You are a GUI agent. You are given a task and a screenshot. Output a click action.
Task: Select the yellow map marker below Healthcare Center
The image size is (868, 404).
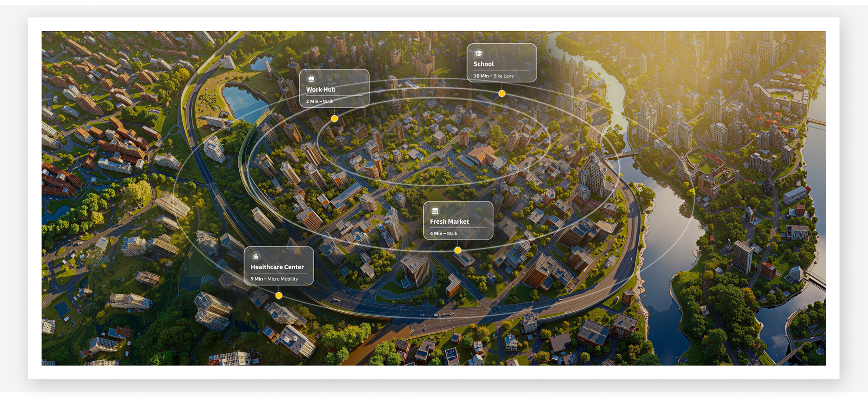pos(279,296)
